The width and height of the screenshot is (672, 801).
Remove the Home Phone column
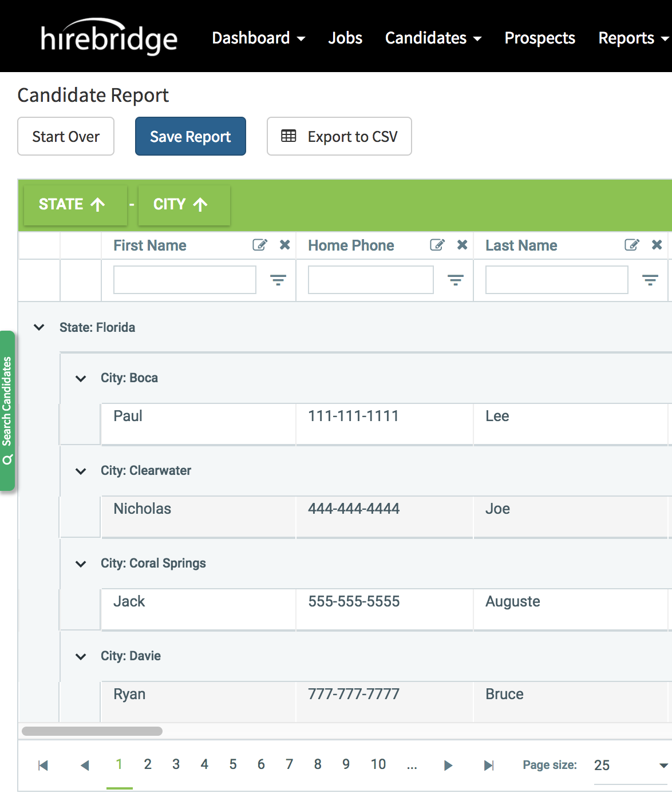tap(462, 245)
